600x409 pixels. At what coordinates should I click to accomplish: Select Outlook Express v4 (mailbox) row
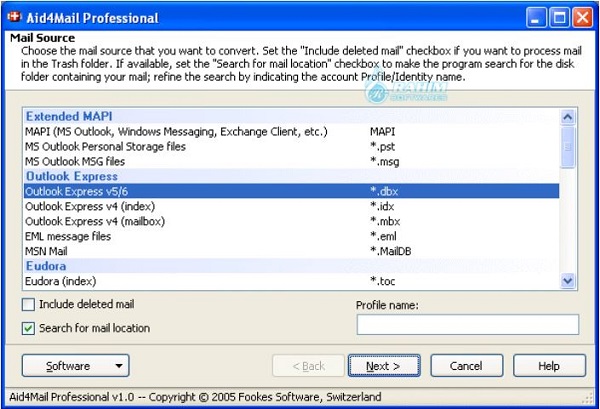click(292, 221)
